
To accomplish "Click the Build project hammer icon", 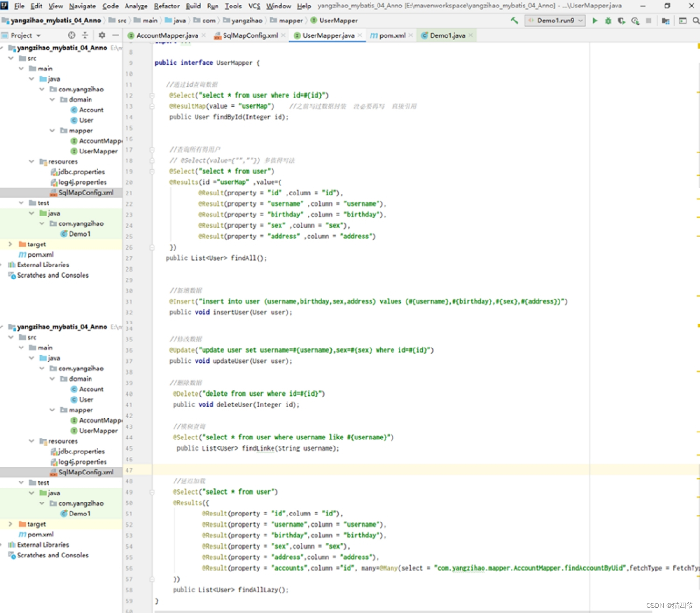I will click(x=514, y=21).
